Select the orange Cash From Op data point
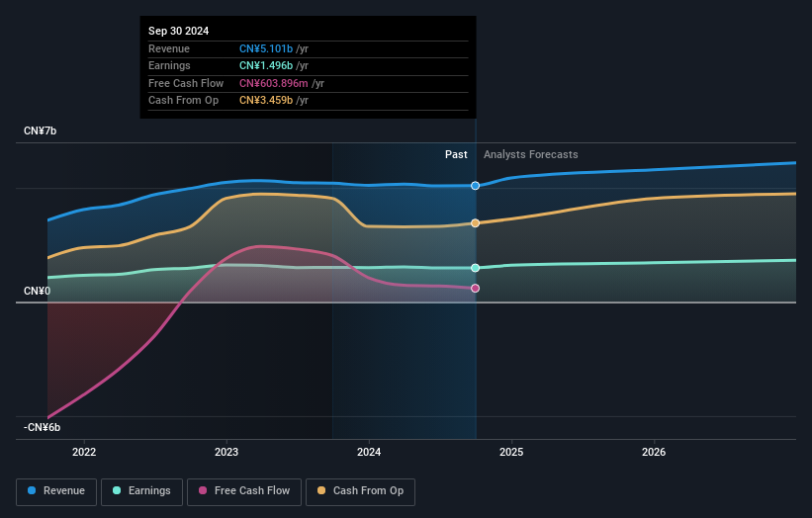Viewport: 812px width, 518px height. click(475, 223)
